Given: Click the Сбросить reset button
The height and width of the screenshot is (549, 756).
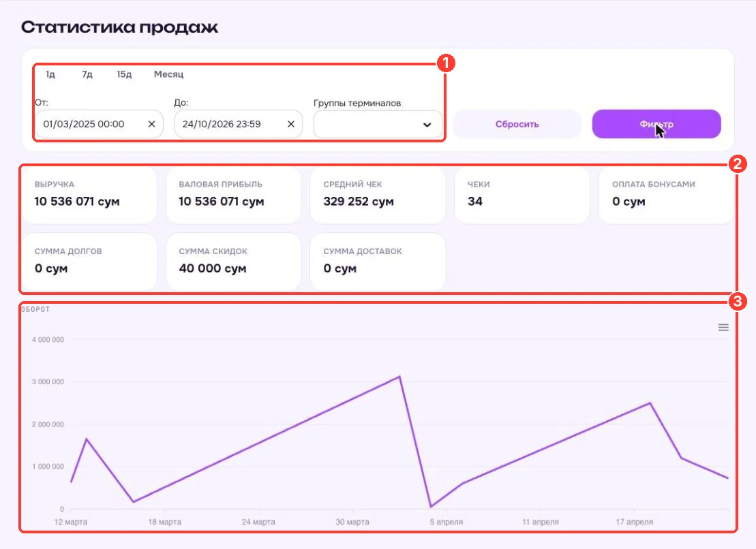Looking at the screenshot, I should 517,124.
